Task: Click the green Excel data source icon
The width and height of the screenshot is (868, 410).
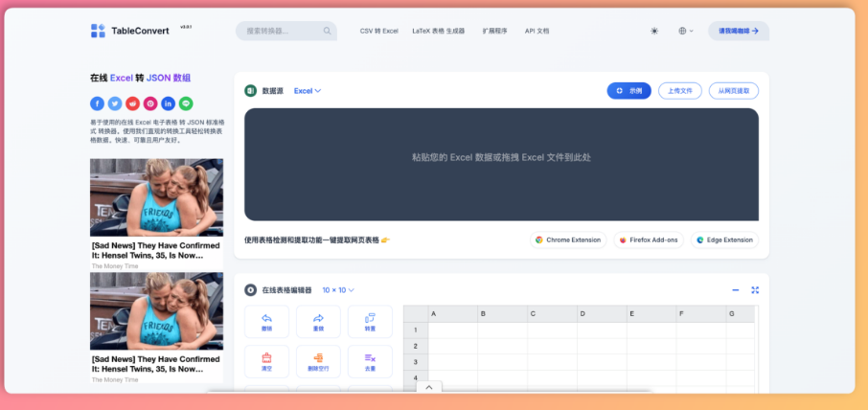Action: (250, 91)
